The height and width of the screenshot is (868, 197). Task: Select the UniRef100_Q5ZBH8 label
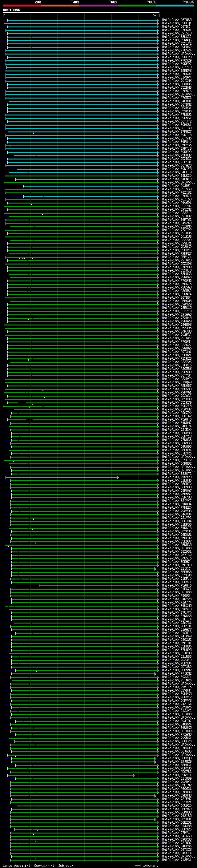177,88
